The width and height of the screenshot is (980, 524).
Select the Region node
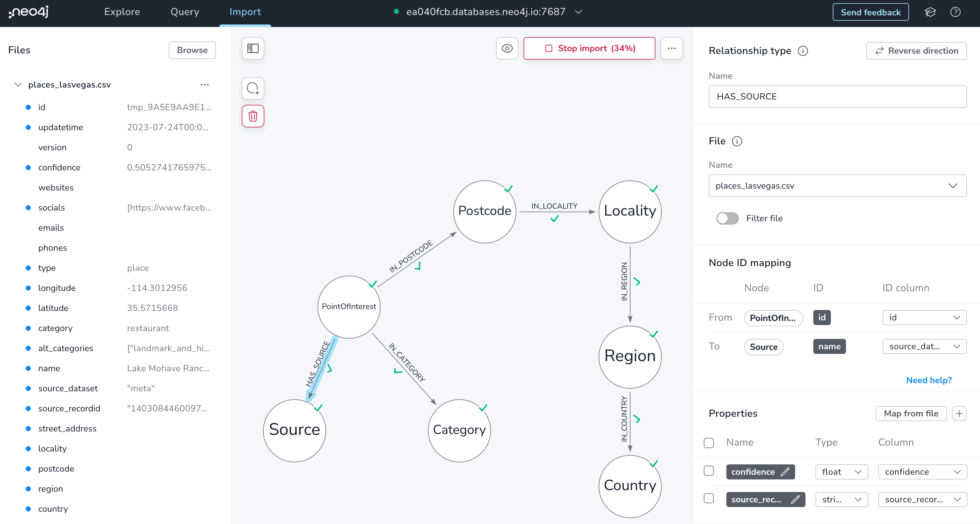click(630, 357)
